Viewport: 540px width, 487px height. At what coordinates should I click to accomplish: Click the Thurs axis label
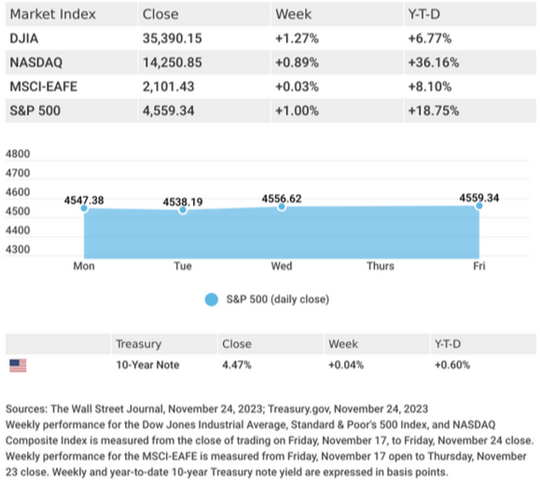tap(380, 266)
